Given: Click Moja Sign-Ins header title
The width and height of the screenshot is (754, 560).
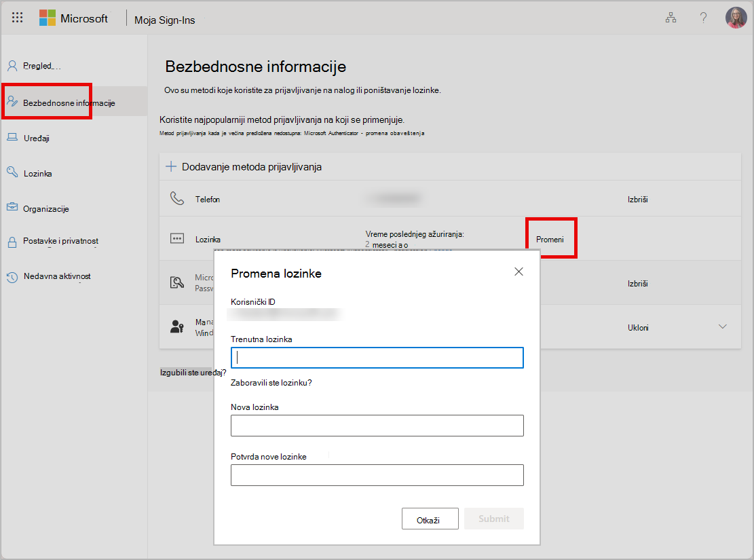Looking at the screenshot, I should tap(164, 20).
